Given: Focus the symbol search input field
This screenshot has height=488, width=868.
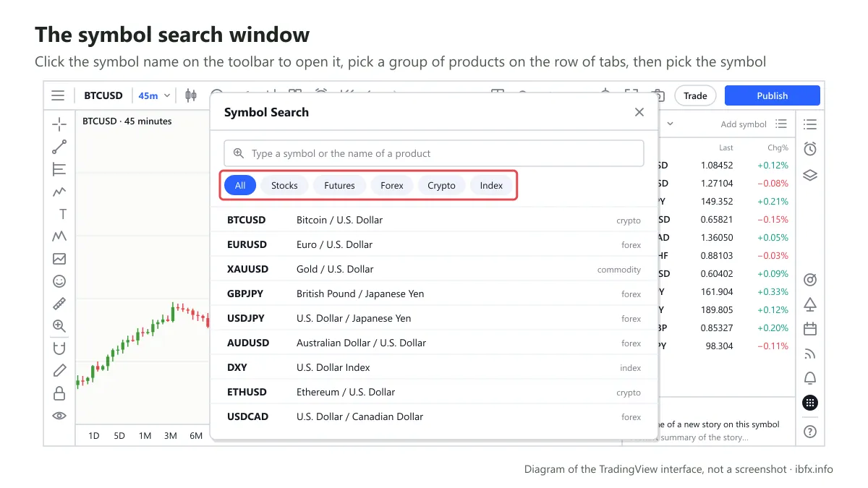Looking at the screenshot, I should (434, 153).
